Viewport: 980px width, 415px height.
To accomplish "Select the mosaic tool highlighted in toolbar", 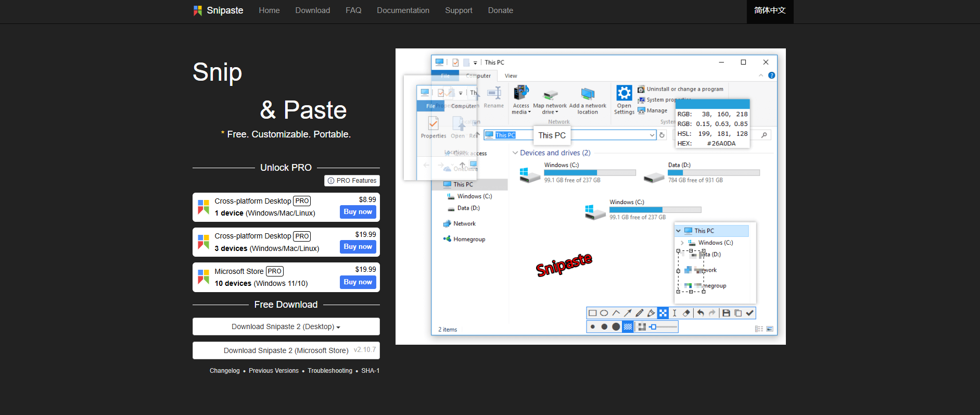I will coord(663,313).
